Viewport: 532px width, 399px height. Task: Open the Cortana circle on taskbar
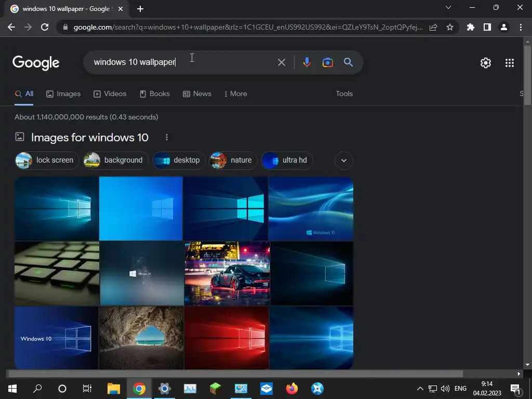pos(62,389)
